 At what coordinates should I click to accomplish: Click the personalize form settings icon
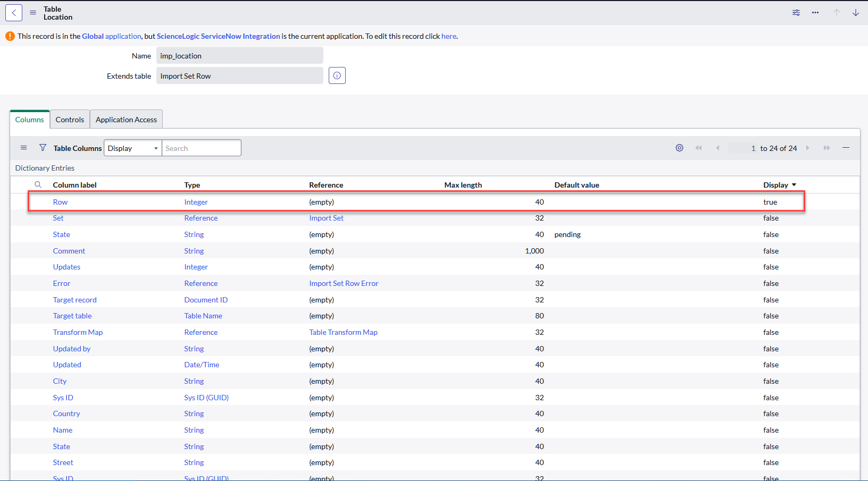tap(796, 13)
